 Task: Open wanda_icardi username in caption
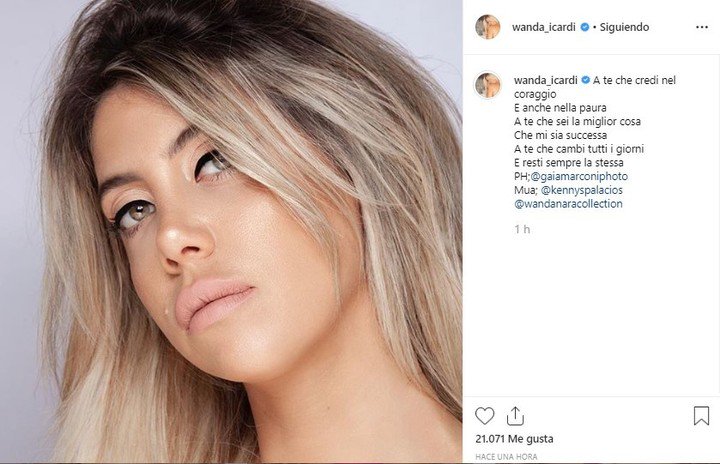pyautogui.click(x=546, y=80)
